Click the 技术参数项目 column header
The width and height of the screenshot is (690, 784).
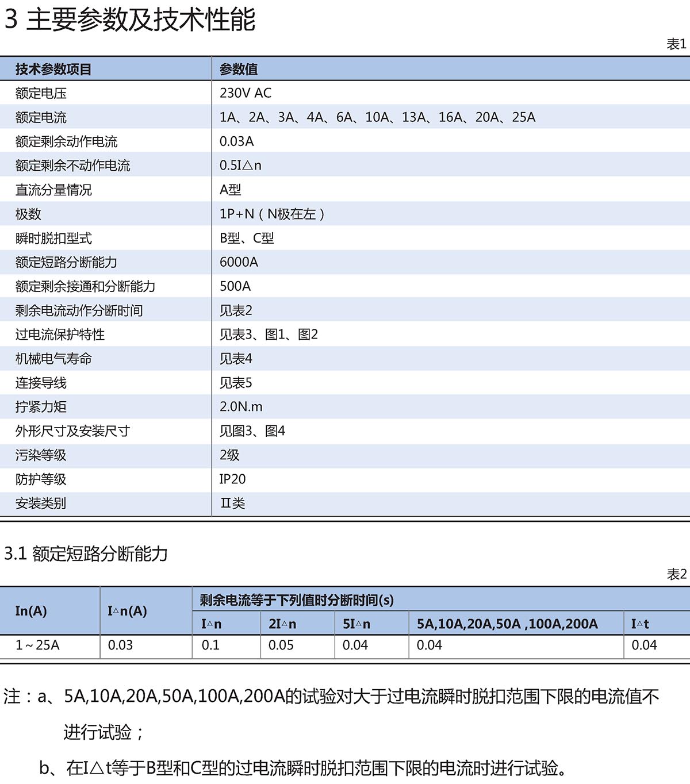[x=53, y=70]
